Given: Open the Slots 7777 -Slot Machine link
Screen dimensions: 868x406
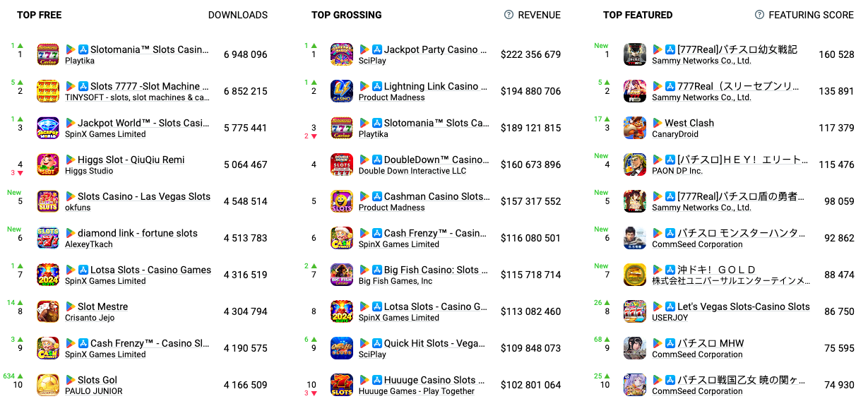Looking at the screenshot, I should click(x=149, y=86).
